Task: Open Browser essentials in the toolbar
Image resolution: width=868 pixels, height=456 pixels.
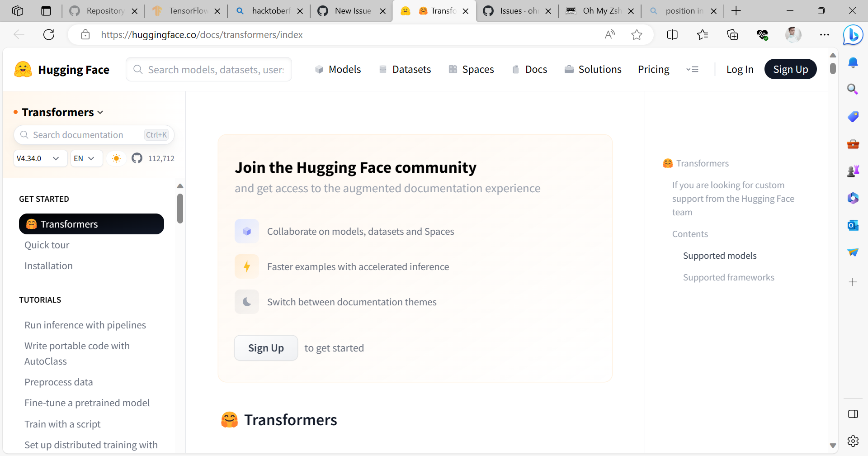Action: point(763,34)
